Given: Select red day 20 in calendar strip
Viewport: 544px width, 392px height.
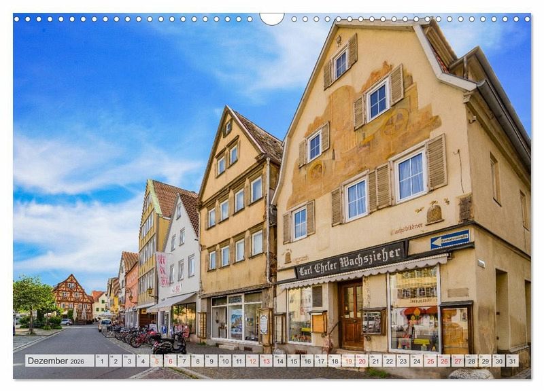Looking at the screenshot, I should point(362,361).
